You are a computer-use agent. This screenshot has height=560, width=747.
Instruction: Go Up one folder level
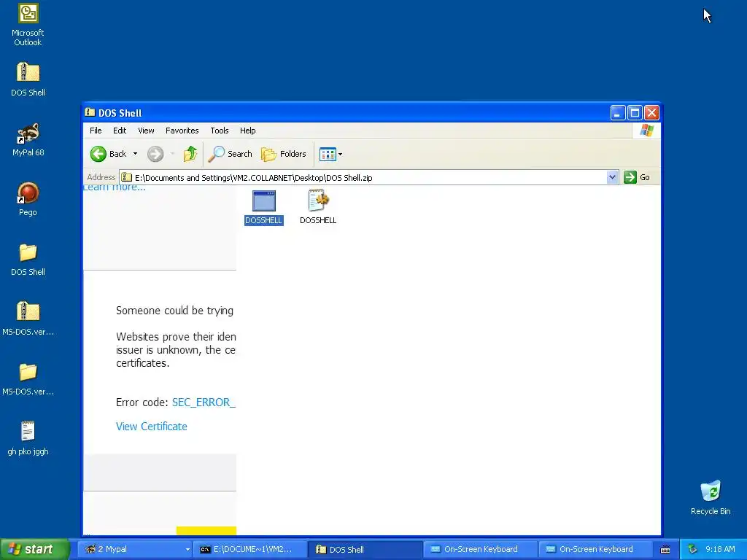[x=190, y=154]
